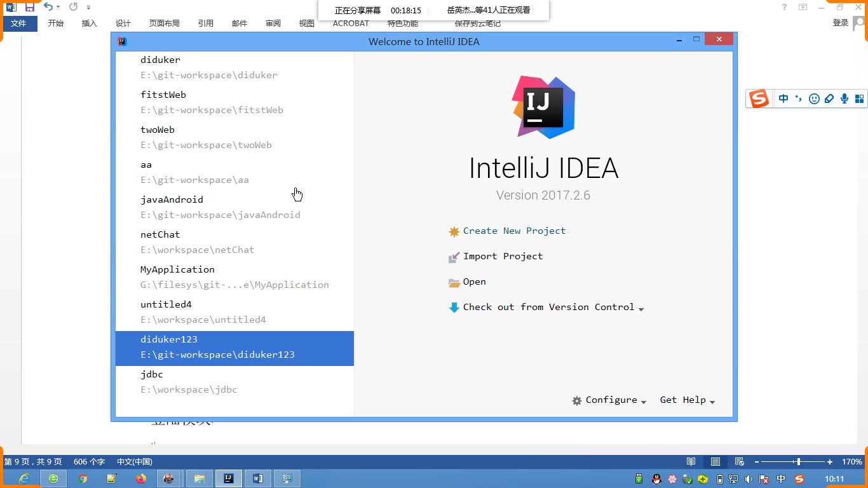Click Import Project link
Image resolution: width=868 pixels, height=488 pixels.
point(503,257)
